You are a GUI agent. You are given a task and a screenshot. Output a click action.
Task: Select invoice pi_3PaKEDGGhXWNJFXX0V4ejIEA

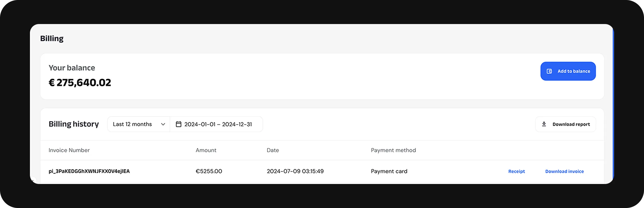89,171
